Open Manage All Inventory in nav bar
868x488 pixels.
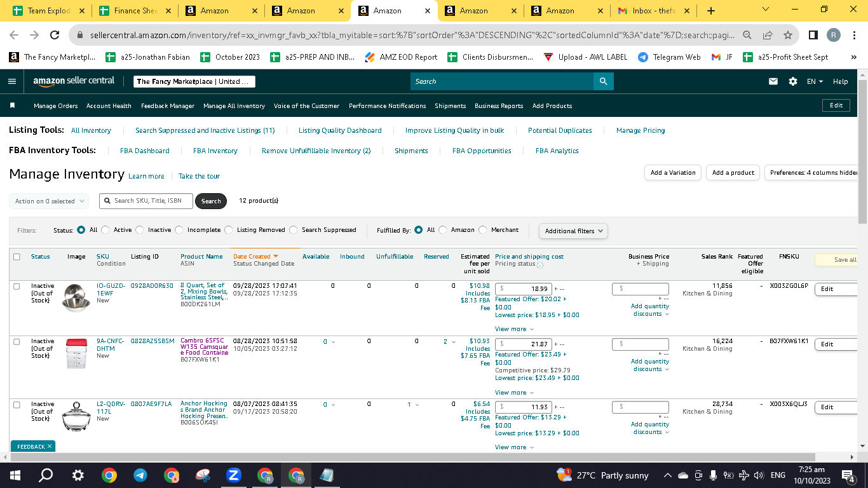click(234, 106)
